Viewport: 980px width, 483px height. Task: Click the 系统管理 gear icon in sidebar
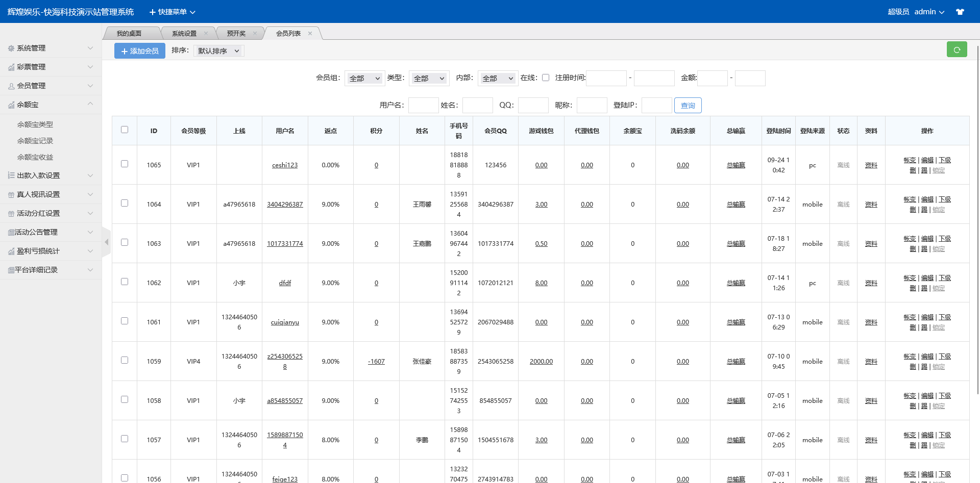pyautogui.click(x=11, y=48)
